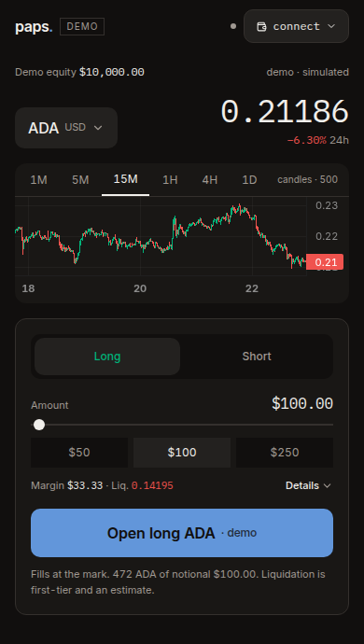
Task: Click the 0.22 price axis label
Action: coord(327,236)
